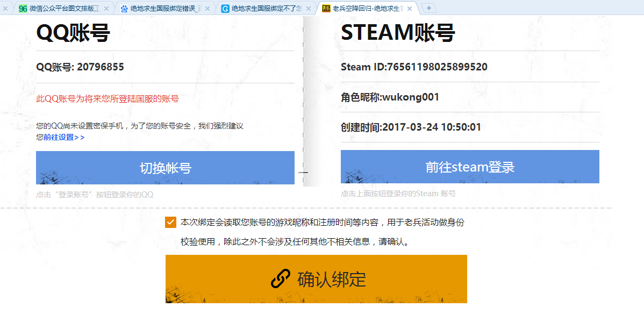This screenshot has width=644, height=336.
Task: Click the hint 点击上面按钮登录你的Steam 账号
Action: click(x=398, y=194)
